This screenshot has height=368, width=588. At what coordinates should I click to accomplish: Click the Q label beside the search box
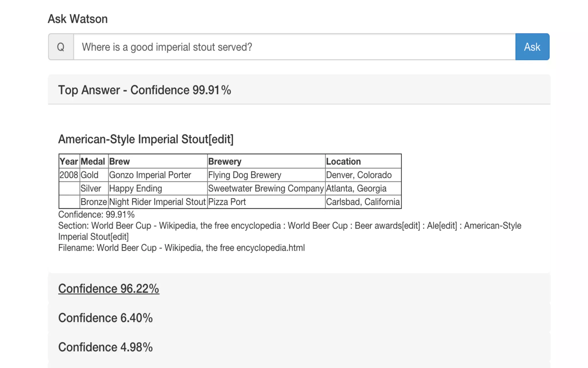pos(61,47)
